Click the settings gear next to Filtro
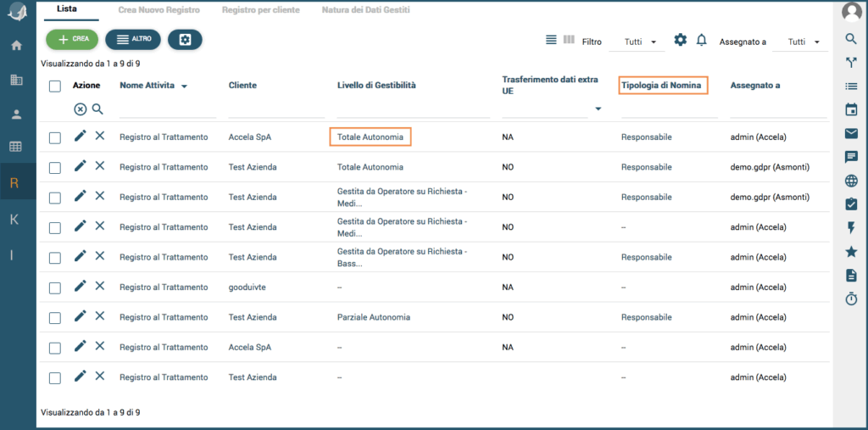Viewport: 868px width, 430px height. pyautogui.click(x=680, y=40)
